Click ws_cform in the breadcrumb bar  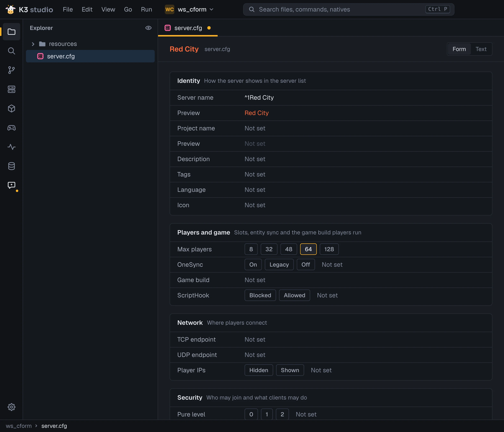tap(19, 426)
